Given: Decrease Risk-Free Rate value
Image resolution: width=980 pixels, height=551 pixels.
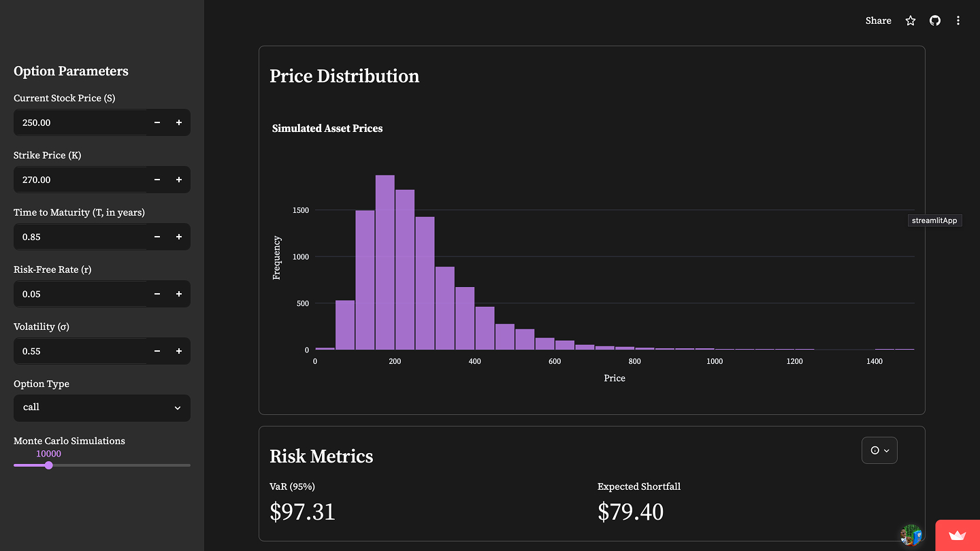Looking at the screenshot, I should (x=157, y=294).
